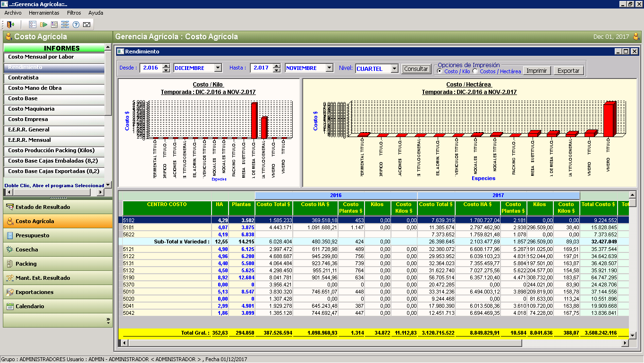Image resolution: width=644 pixels, height=363 pixels.
Task: Click the Estado de Resultado sidebar icon
Action: (x=10, y=207)
